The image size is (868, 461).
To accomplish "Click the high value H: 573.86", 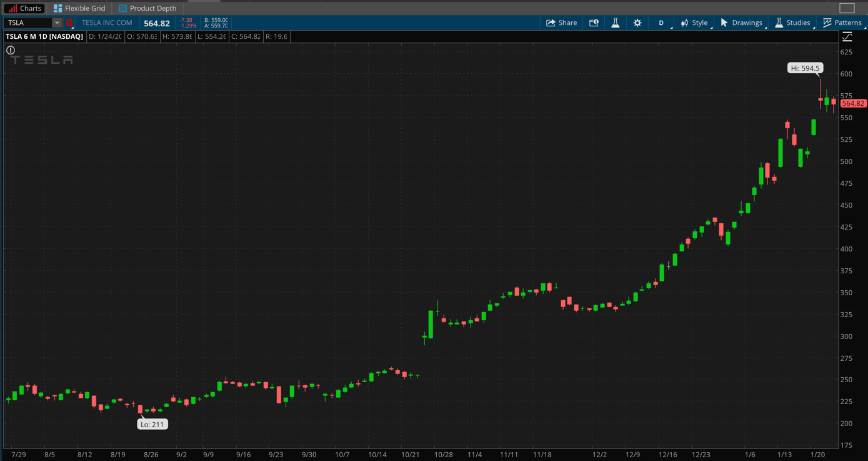I will point(177,36).
